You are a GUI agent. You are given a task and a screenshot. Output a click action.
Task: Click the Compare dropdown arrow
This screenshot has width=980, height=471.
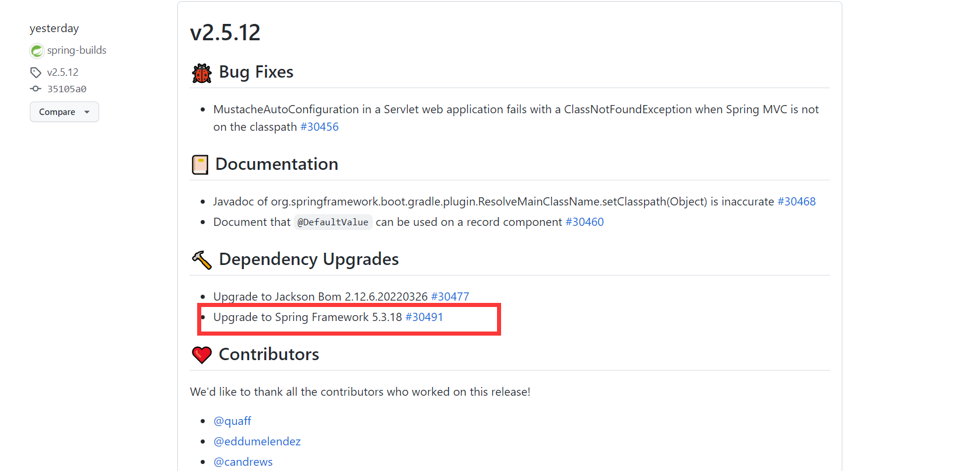pos(87,112)
